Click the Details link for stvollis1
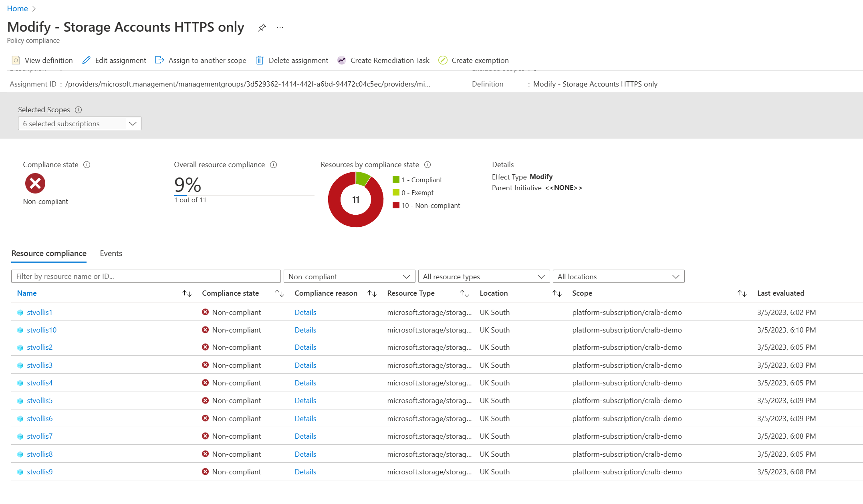This screenshot has height=504, width=863. pyautogui.click(x=305, y=312)
